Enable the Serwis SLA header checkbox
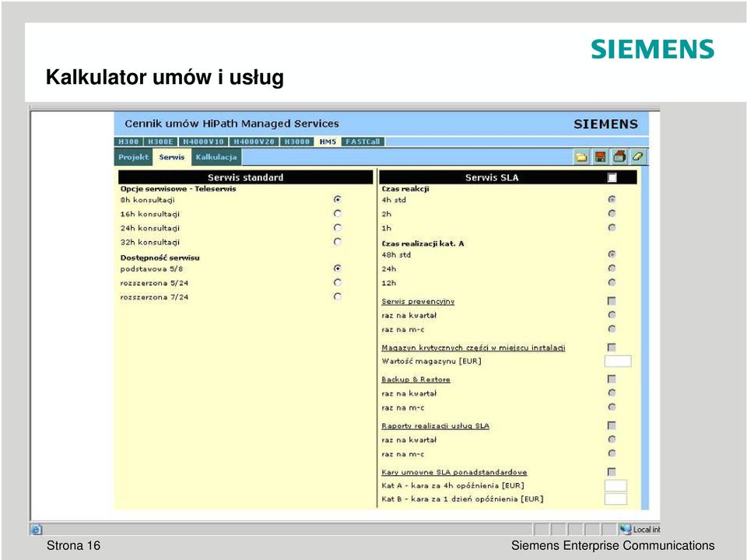This screenshot has height=560, width=747. pyautogui.click(x=612, y=177)
